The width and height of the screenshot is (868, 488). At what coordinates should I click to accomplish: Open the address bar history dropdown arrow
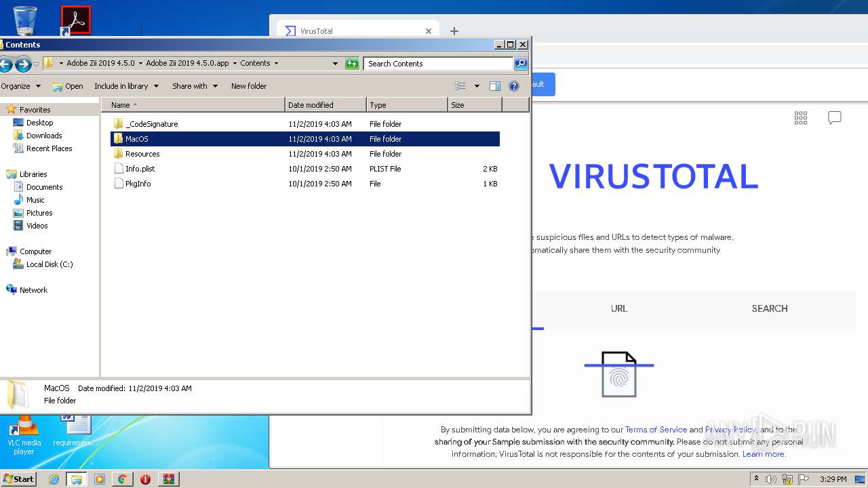tap(335, 64)
